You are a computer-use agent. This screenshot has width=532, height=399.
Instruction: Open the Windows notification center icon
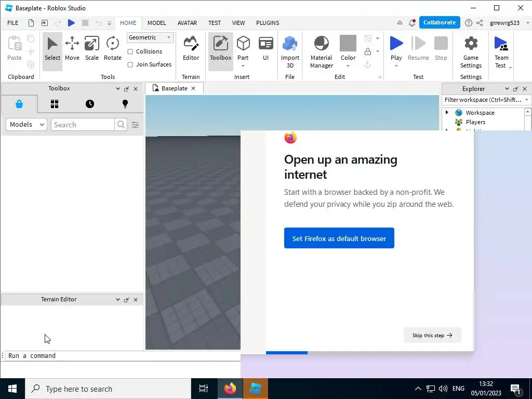pos(515,389)
